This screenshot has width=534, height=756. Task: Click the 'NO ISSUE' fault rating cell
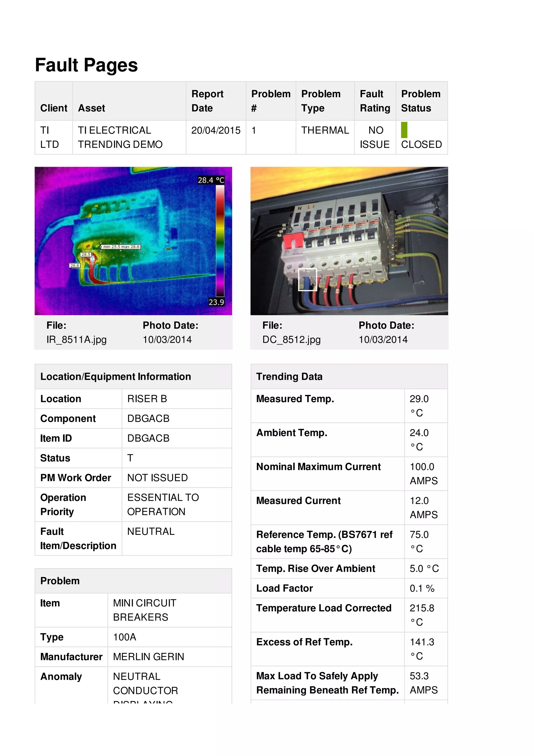(375, 137)
